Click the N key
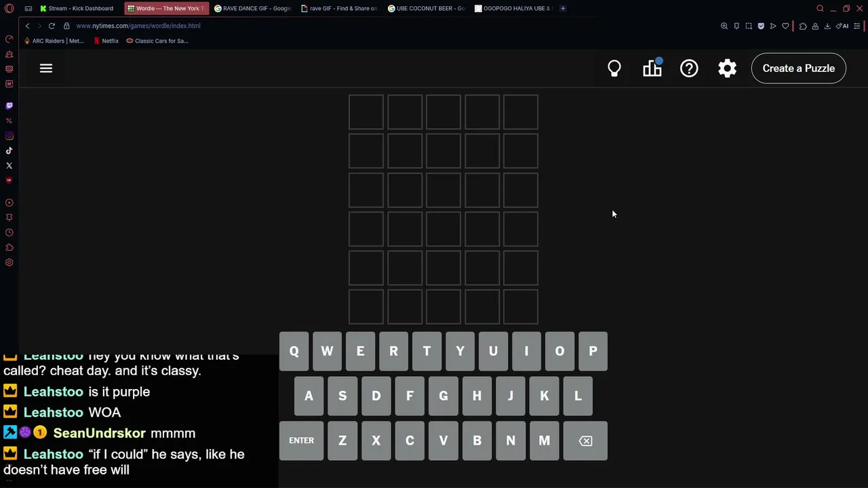The image size is (868, 488). point(511,441)
